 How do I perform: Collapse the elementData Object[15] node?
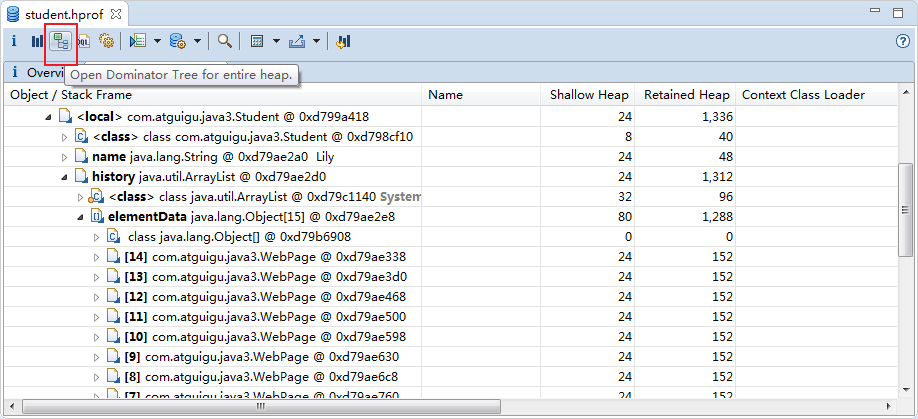point(81,217)
